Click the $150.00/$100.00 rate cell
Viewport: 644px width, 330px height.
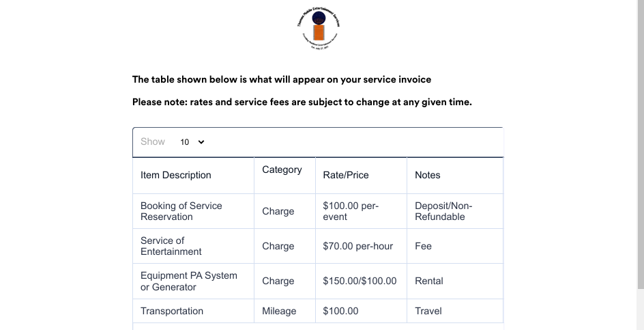tap(361, 281)
